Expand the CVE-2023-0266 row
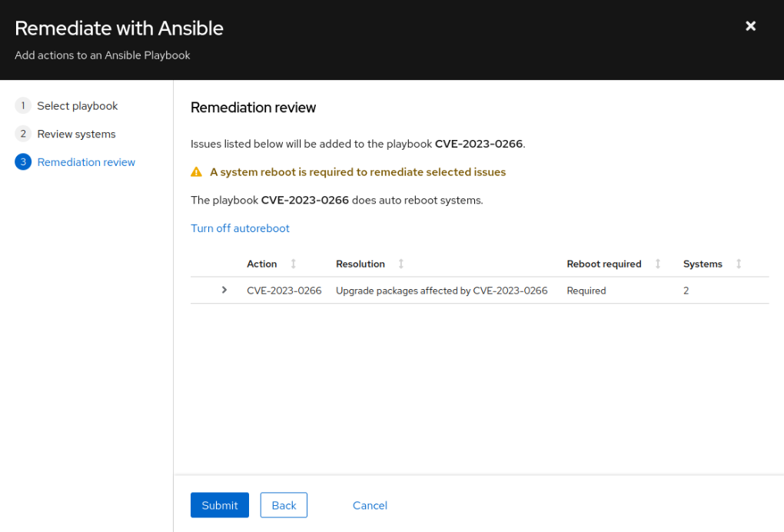784x532 pixels. point(224,290)
